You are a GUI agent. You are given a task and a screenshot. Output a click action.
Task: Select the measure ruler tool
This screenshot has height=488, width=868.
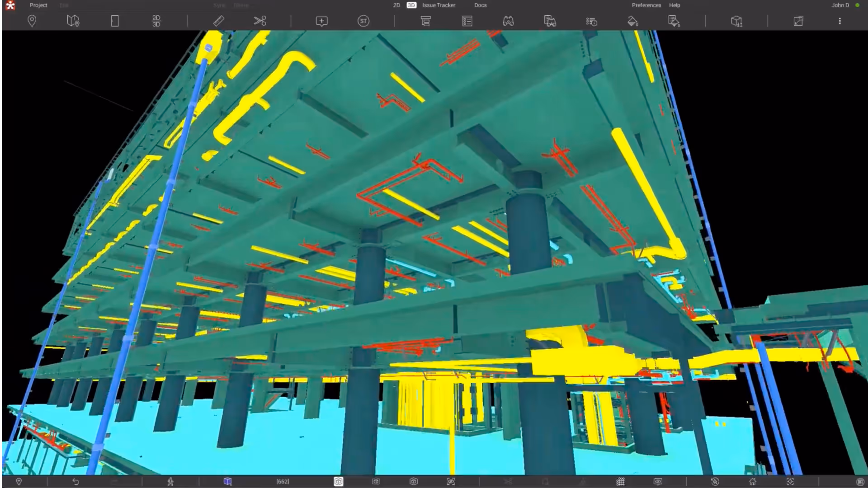(219, 21)
